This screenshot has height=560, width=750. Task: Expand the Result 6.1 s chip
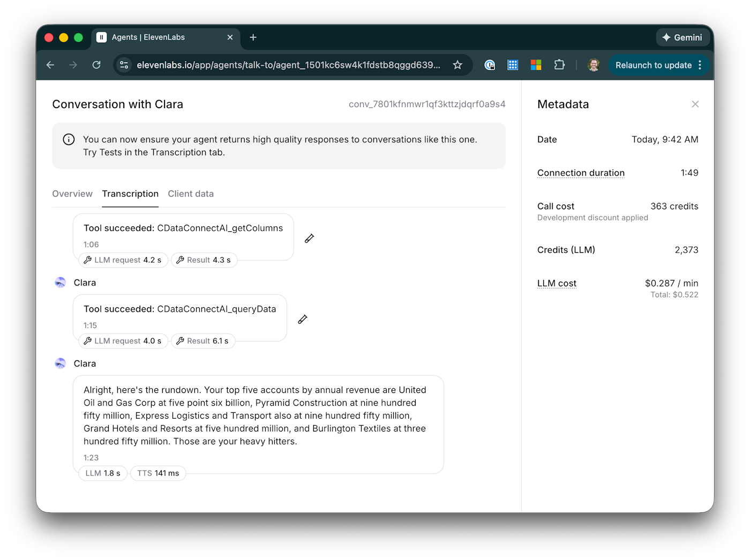[x=203, y=341]
